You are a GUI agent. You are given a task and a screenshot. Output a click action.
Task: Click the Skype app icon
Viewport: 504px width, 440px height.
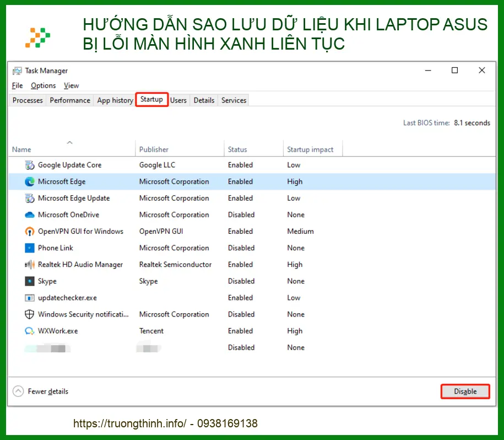(x=30, y=281)
